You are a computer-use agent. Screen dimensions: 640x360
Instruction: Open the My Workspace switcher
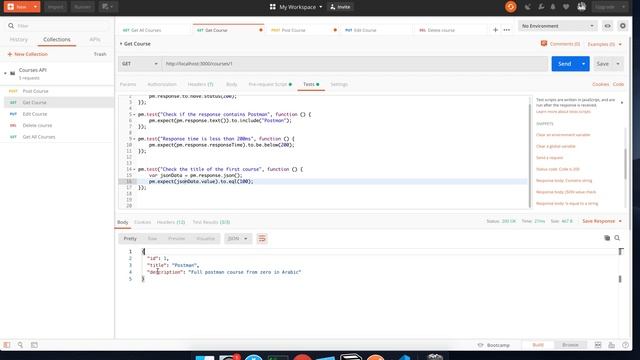(x=296, y=7)
